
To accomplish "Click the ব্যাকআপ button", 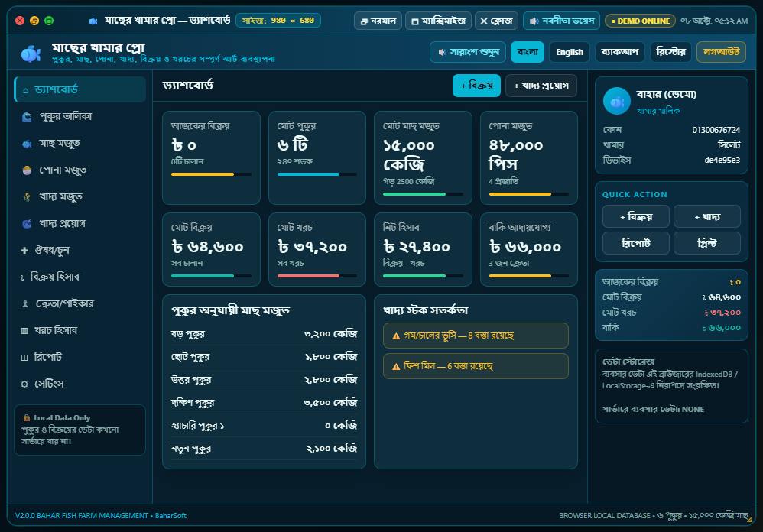I will tap(619, 52).
